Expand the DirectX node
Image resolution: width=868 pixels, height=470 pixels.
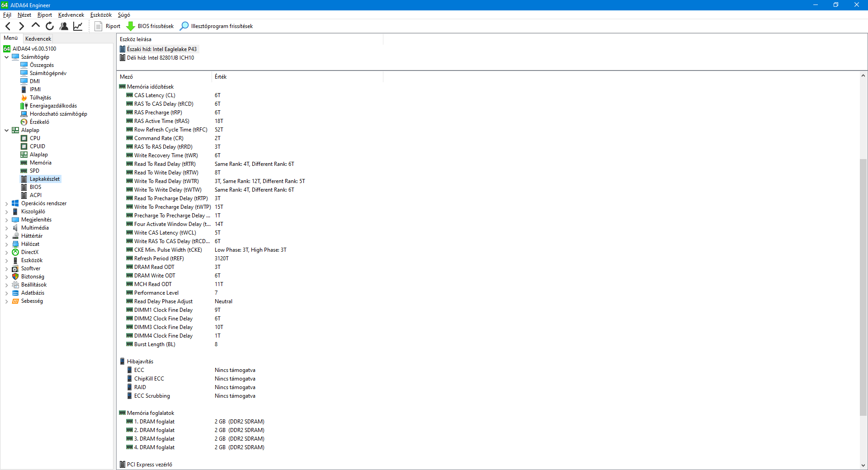[x=7, y=253]
